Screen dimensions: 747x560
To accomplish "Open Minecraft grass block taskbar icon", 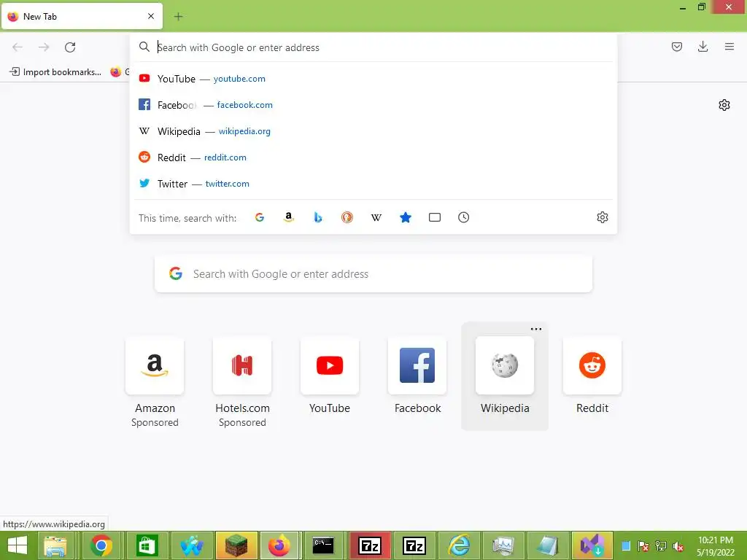I will tap(237, 545).
